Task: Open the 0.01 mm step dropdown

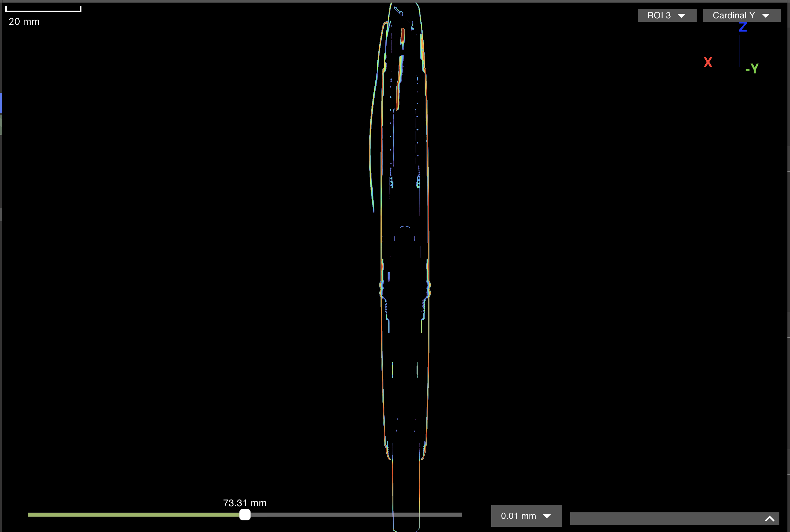Action: point(526,516)
